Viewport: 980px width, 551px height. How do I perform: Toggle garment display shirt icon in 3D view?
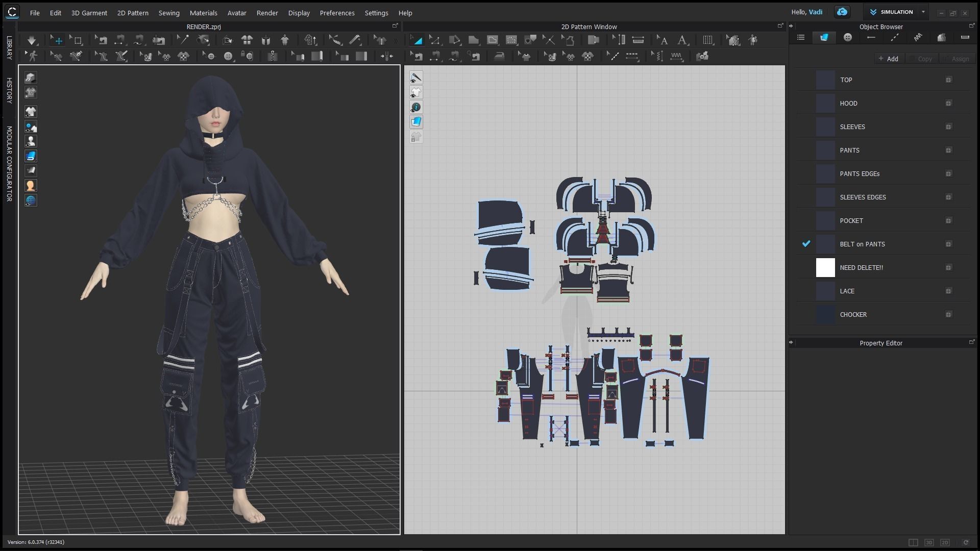[31, 111]
